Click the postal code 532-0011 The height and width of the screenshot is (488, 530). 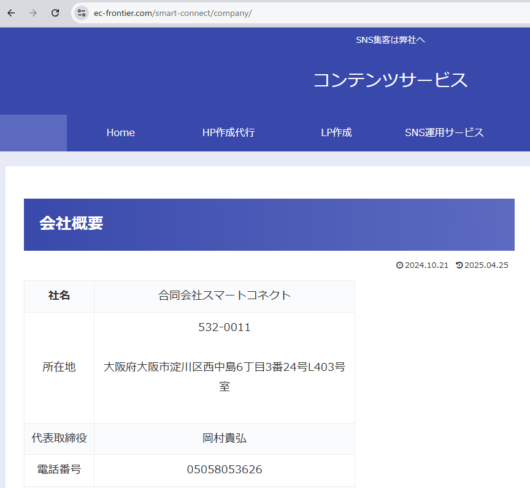(224, 327)
